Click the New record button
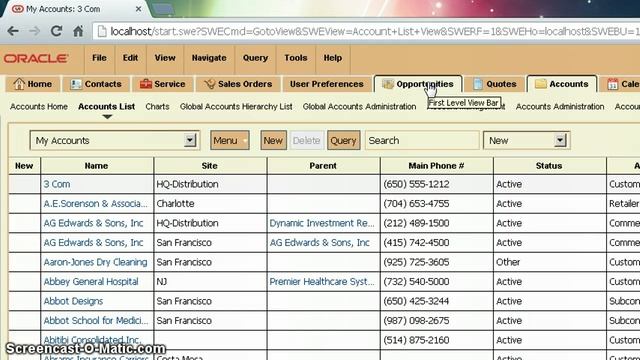This screenshot has height=360, width=640. pyautogui.click(x=273, y=140)
